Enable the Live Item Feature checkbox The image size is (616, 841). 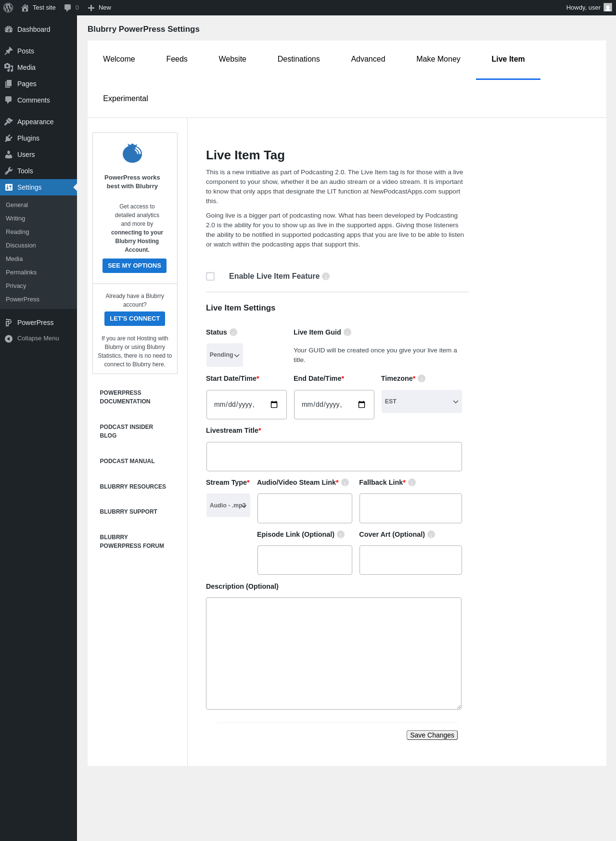tap(210, 276)
